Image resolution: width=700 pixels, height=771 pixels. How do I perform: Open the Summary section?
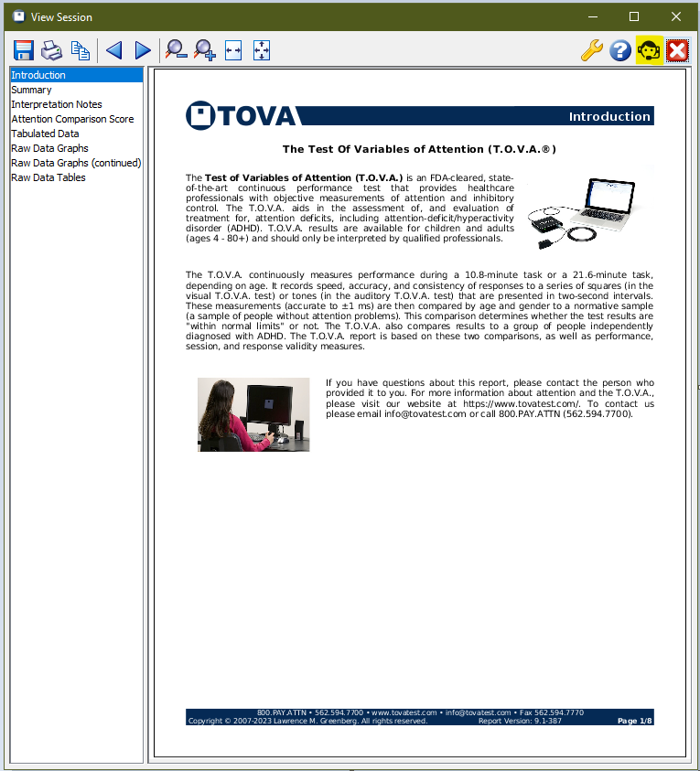coord(76,90)
